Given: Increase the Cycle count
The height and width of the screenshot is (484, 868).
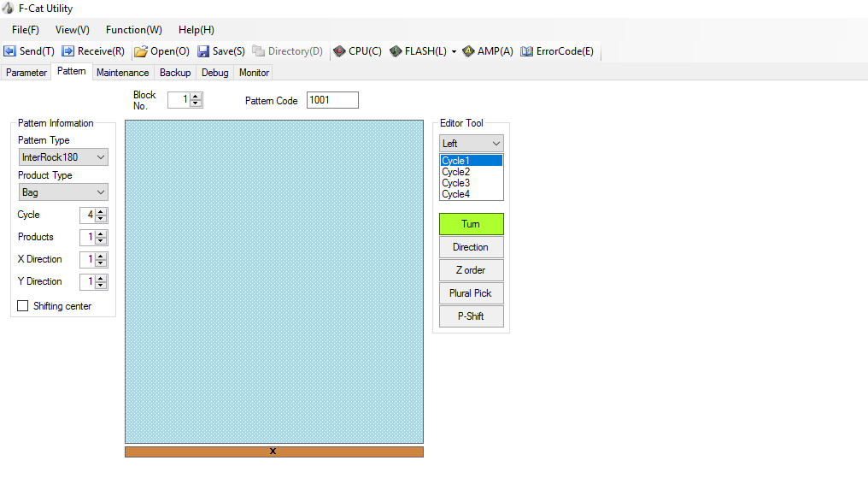Looking at the screenshot, I should [x=101, y=211].
